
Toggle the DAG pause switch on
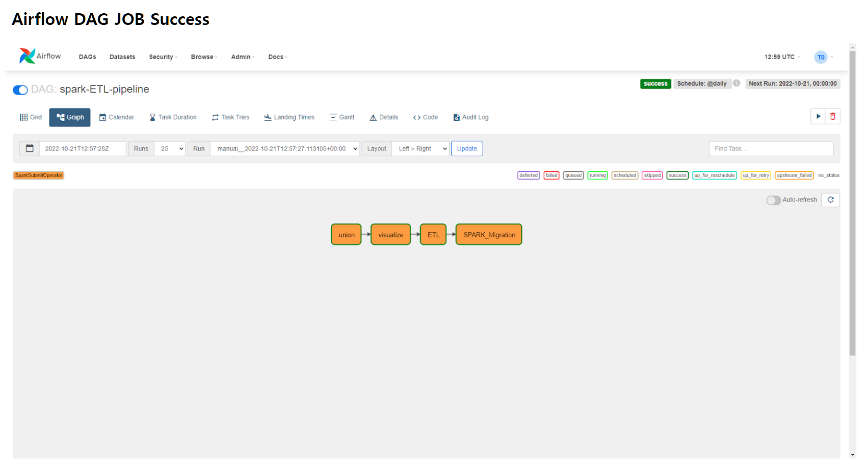[x=20, y=90]
